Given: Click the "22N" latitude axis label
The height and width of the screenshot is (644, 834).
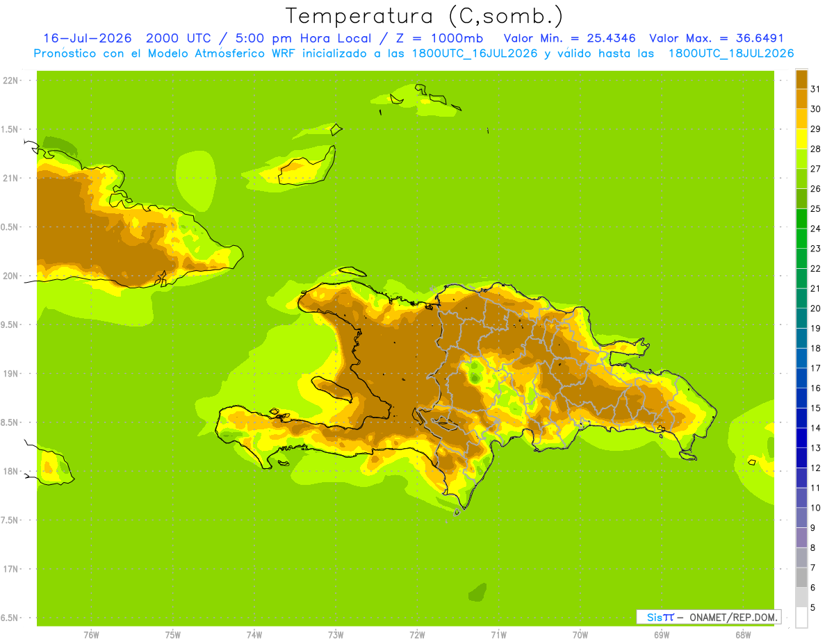Looking at the screenshot, I should pyautogui.click(x=11, y=81).
